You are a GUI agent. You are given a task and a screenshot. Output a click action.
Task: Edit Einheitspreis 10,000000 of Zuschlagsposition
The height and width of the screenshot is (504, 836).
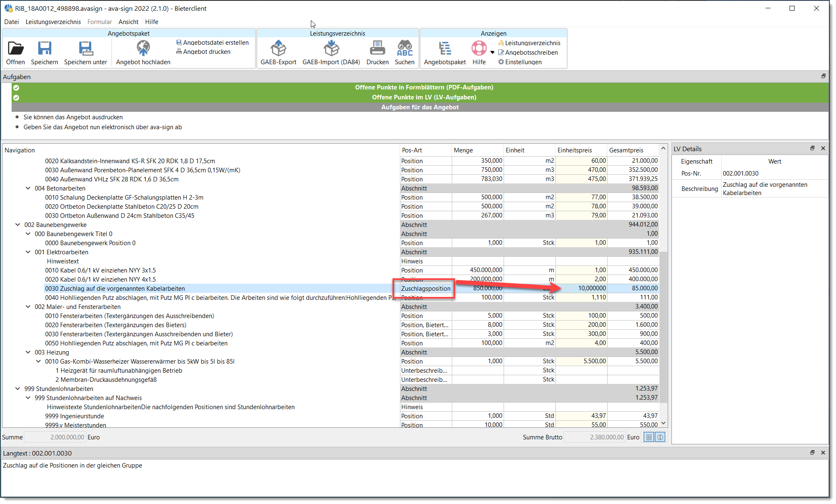click(x=581, y=288)
